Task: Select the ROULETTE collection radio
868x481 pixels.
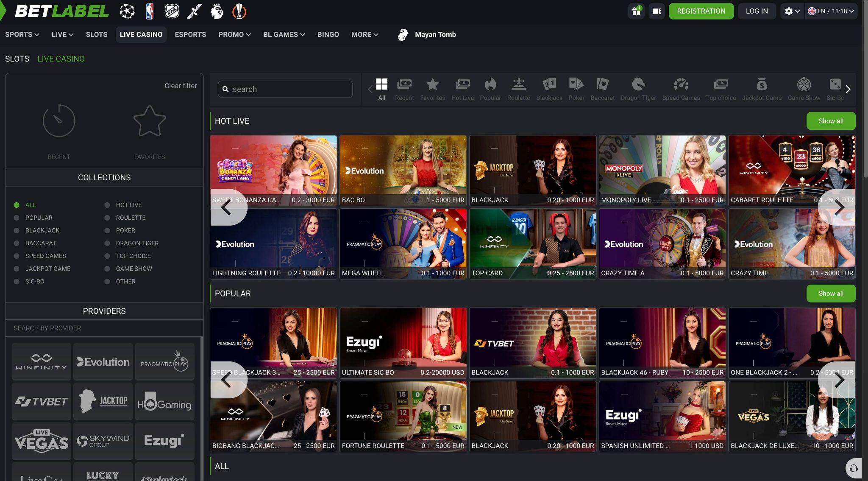Action: (x=107, y=218)
